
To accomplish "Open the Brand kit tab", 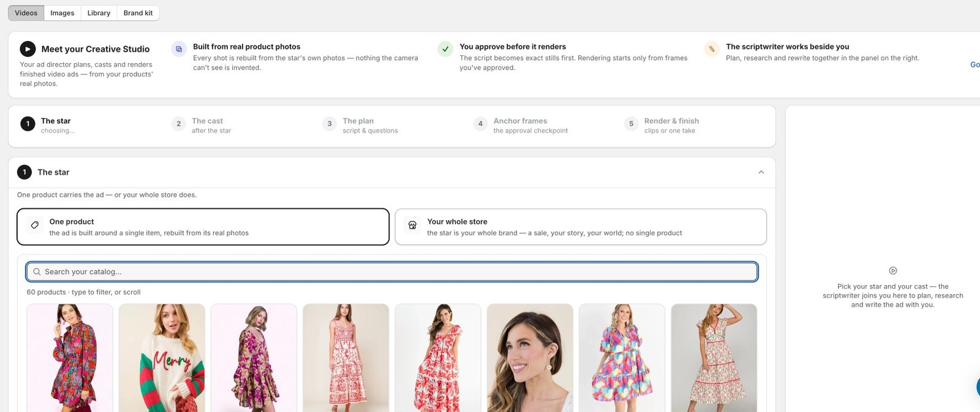I will (x=138, y=13).
